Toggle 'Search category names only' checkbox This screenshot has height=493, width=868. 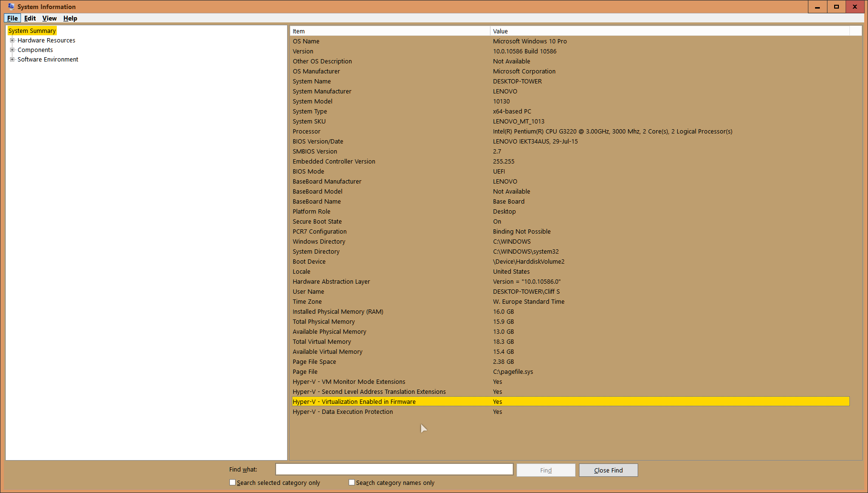[351, 483]
